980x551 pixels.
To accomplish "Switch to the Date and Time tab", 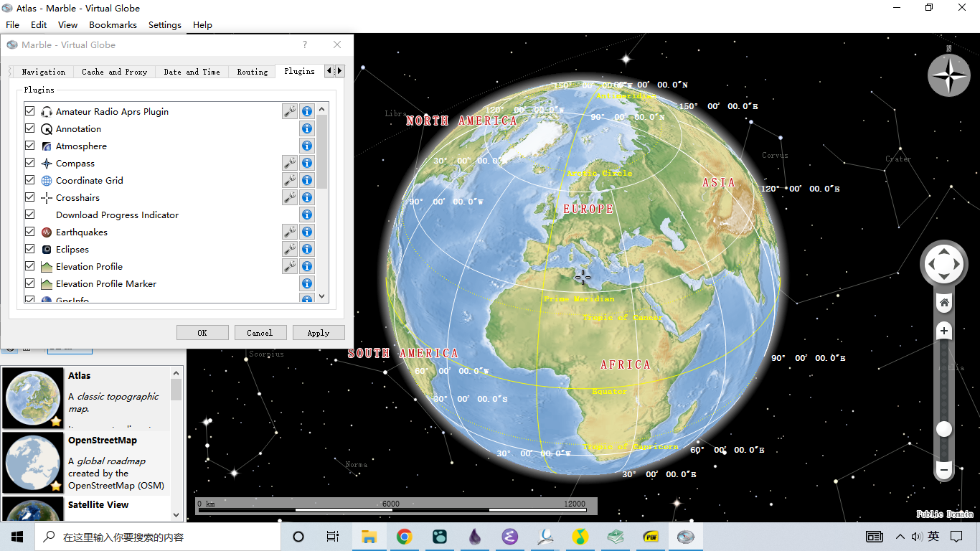I will (192, 72).
